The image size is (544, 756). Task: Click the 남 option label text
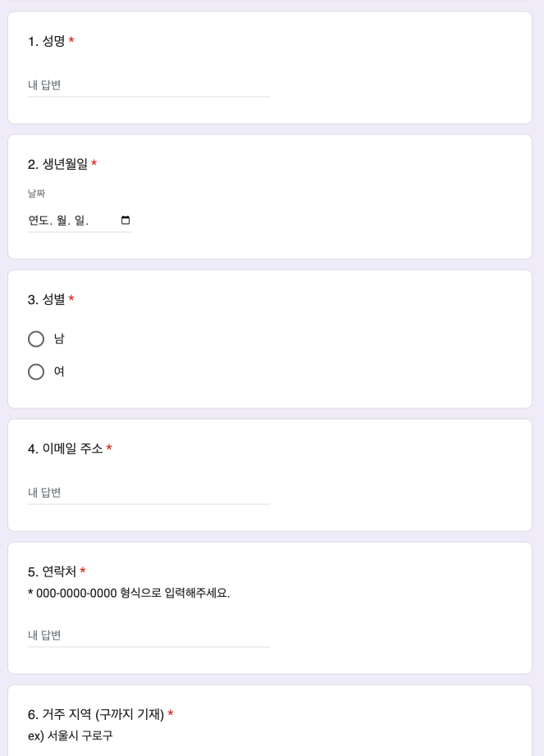pos(59,339)
